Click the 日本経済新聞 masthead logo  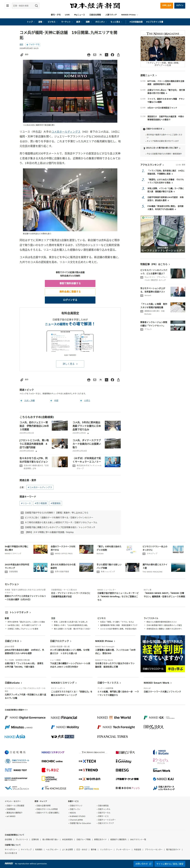pyautogui.click(x=95, y=6)
